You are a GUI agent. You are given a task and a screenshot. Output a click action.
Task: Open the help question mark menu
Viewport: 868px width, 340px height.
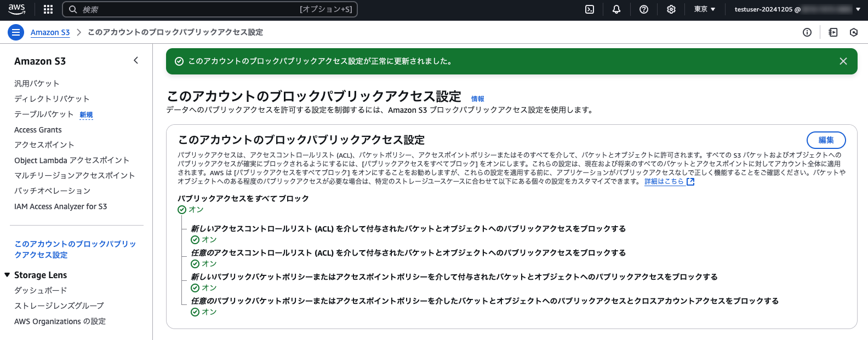(644, 9)
